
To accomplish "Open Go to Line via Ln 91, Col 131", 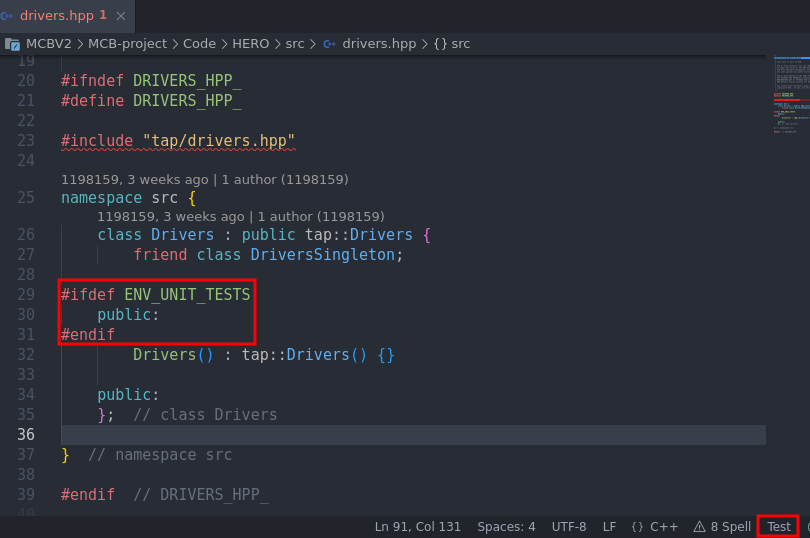I will pos(417,526).
